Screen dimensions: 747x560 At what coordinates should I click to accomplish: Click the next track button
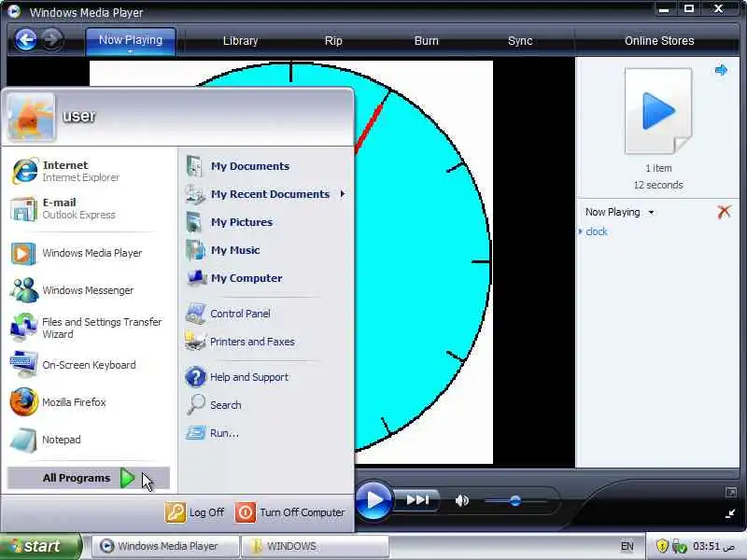(417, 499)
